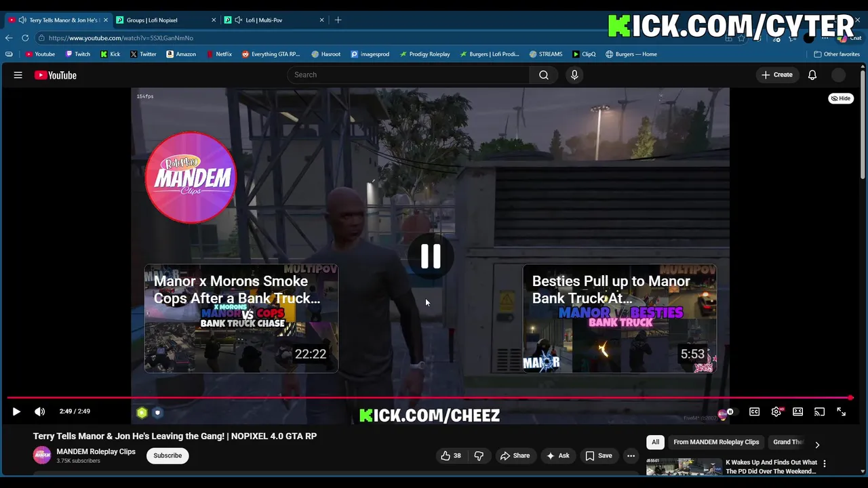This screenshot has height=488, width=868.
Task: Open 'Everything GTA RP...' bookmark
Action: pyautogui.click(x=271, y=54)
